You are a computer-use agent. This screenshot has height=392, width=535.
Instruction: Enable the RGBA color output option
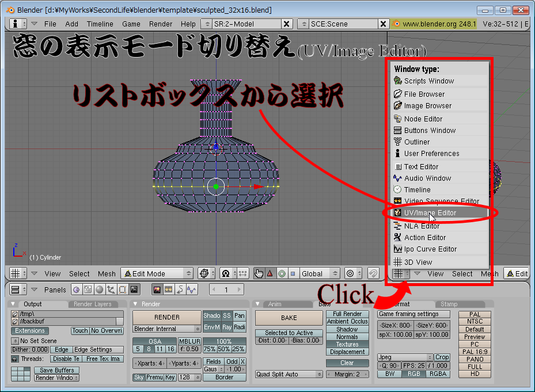click(x=438, y=374)
